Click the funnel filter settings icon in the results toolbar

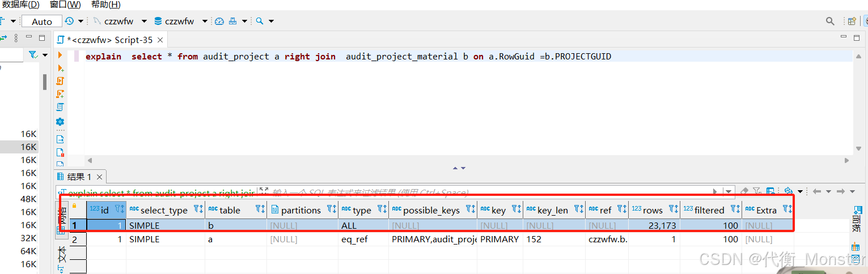757,191
